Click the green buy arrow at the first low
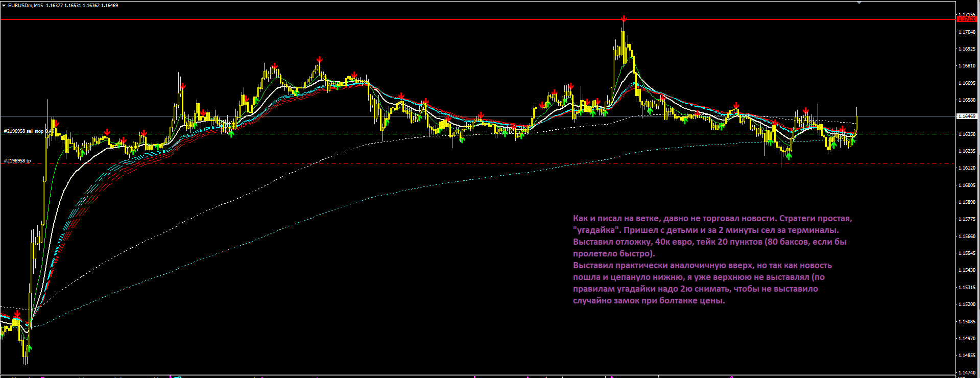Screen dimensions: 980x378 pyautogui.click(x=29, y=348)
